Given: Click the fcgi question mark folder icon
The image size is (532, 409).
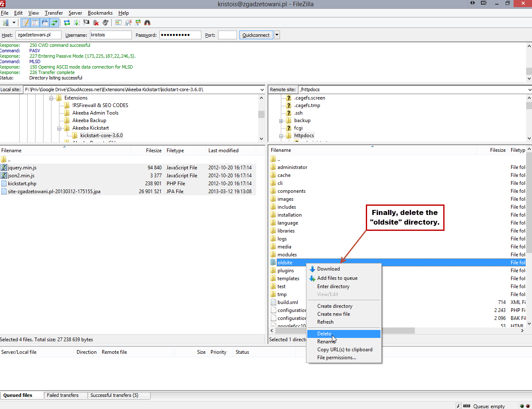Looking at the screenshot, I should click(x=288, y=128).
